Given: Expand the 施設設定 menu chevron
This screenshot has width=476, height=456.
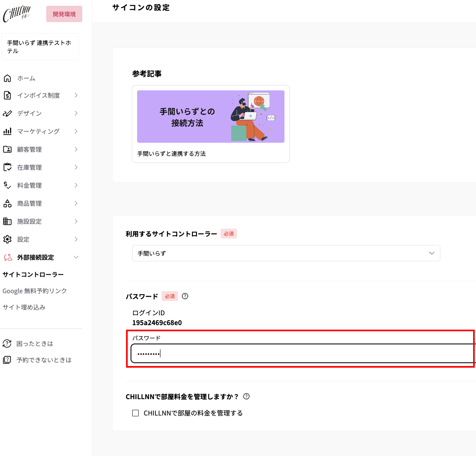Looking at the screenshot, I should 76,222.
